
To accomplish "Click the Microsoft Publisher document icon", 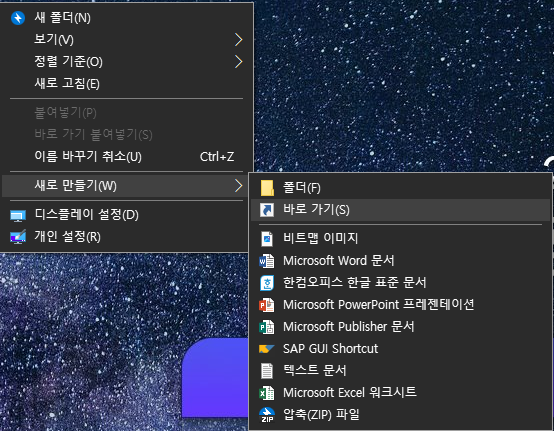I will 266,327.
